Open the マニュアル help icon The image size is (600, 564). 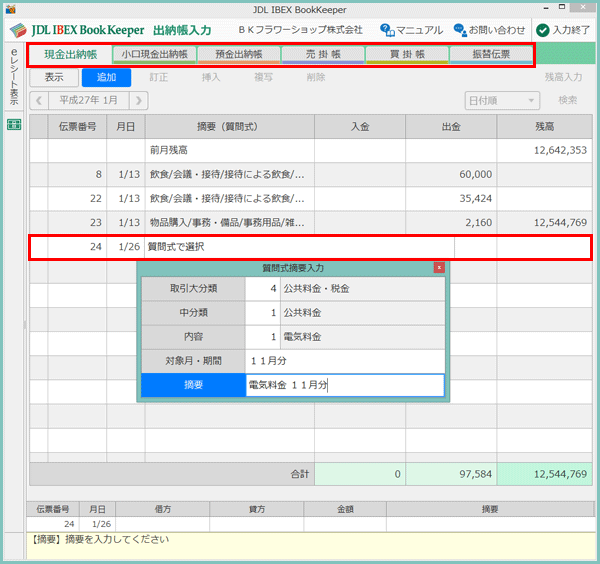(x=387, y=30)
